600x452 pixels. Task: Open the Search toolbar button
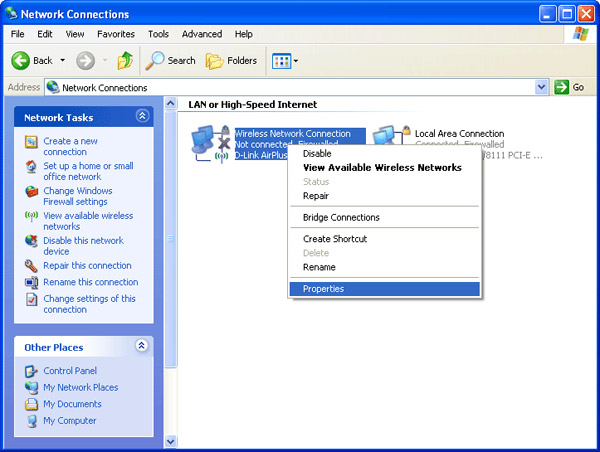[x=171, y=61]
